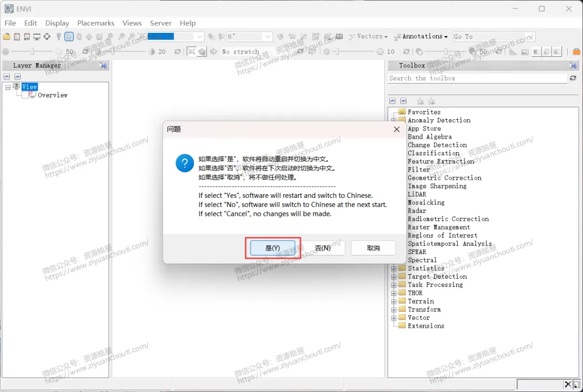The width and height of the screenshot is (583, 392).
Task: Collapse the View tree node
Action: 8,87
